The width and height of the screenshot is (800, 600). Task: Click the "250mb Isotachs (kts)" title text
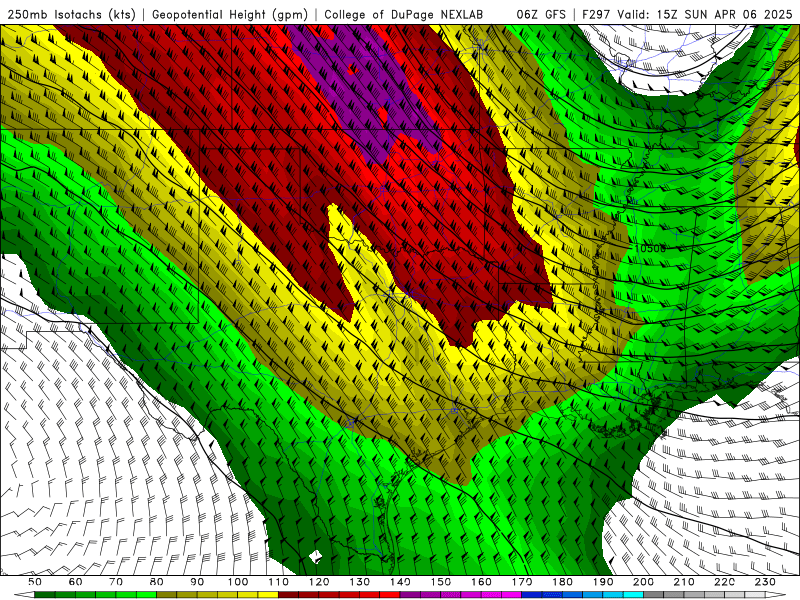tap(71, 14)
